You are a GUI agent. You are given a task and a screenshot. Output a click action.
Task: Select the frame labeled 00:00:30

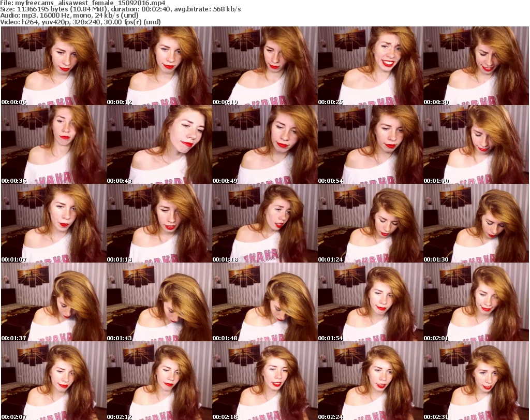[x=476, y=66]
